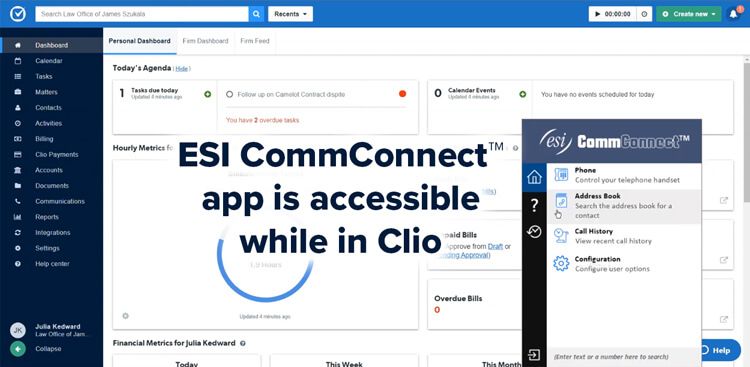Screen dimensions: 750x367
Task: Click the Financial Metrics info icon
Action: click(x=243, y=344)
